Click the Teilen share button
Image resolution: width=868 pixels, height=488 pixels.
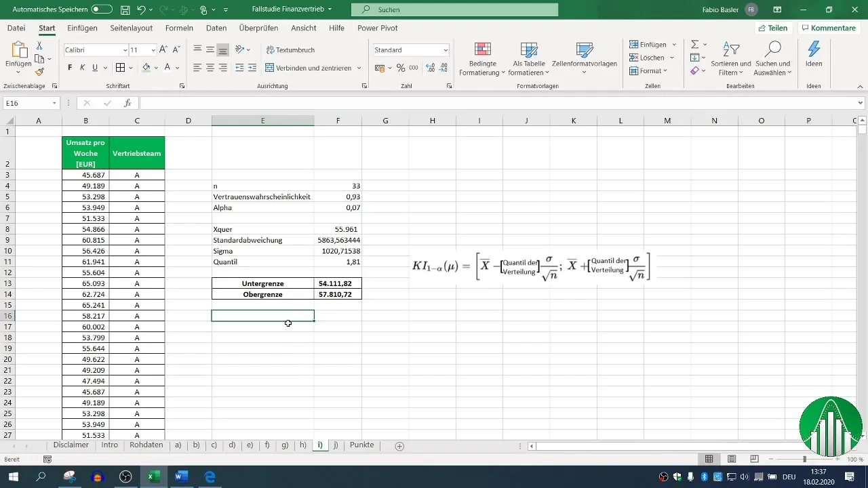773,28
